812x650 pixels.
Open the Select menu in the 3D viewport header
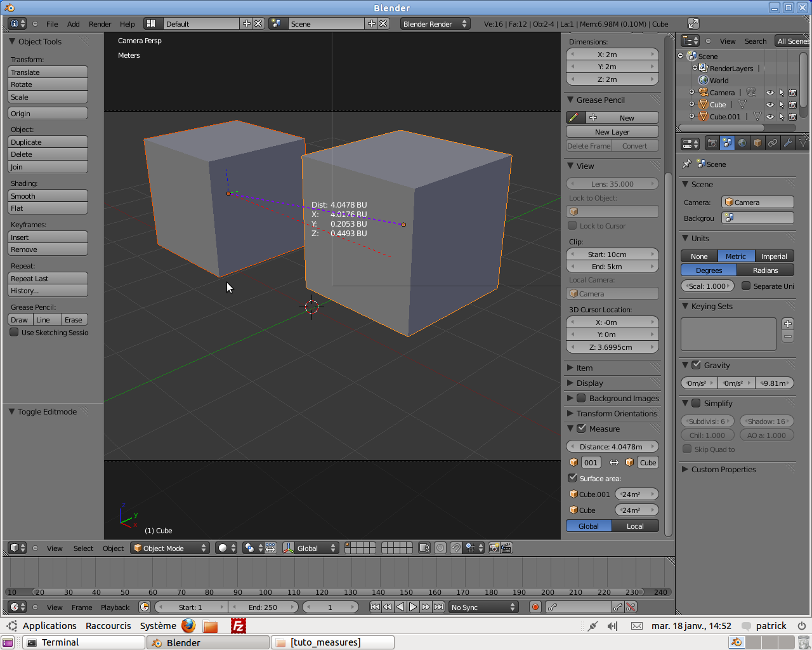pyautogui.click(x=83, y=548)
